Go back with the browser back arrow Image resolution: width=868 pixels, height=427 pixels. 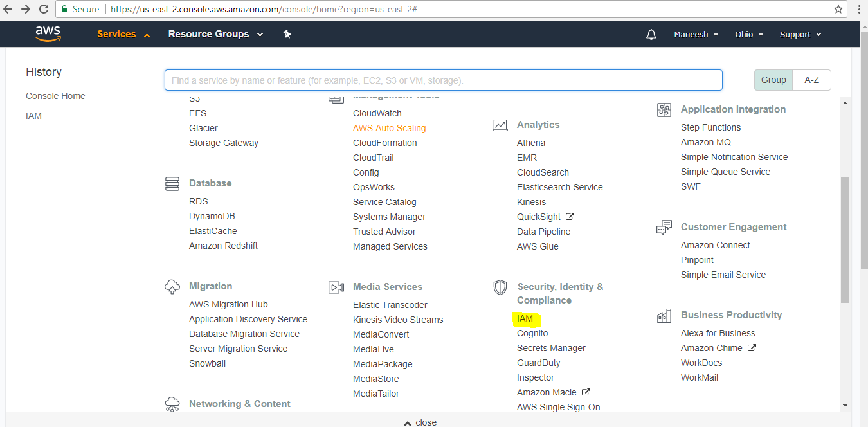[8, 9]
